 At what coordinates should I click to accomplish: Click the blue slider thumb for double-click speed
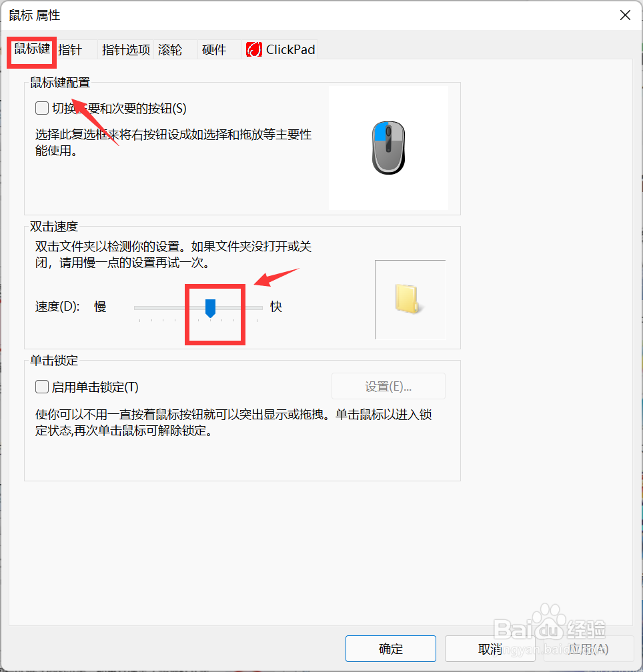pyautogui.click(x=210, y=308)
